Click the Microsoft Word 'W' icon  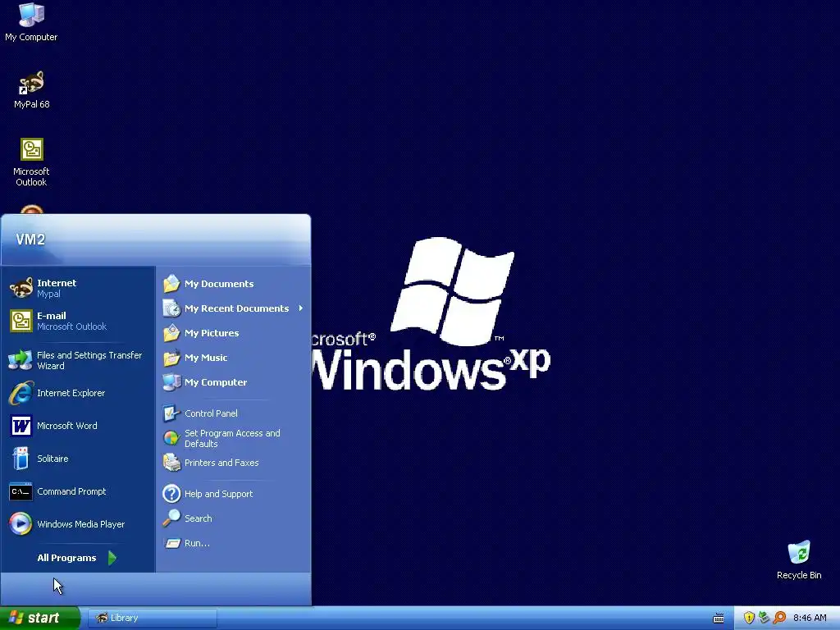(x=21, y=426)
